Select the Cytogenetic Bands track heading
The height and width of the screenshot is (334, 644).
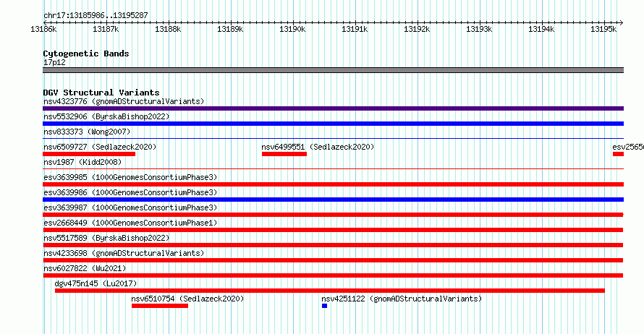[x=86, y=53]
